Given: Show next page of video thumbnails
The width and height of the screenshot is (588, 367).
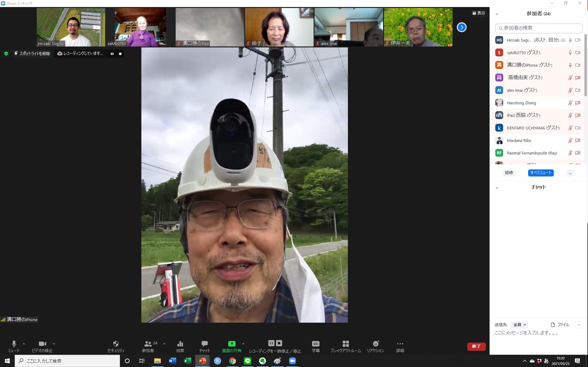Looking at the screenshot, I should click(x=462, y=27).
